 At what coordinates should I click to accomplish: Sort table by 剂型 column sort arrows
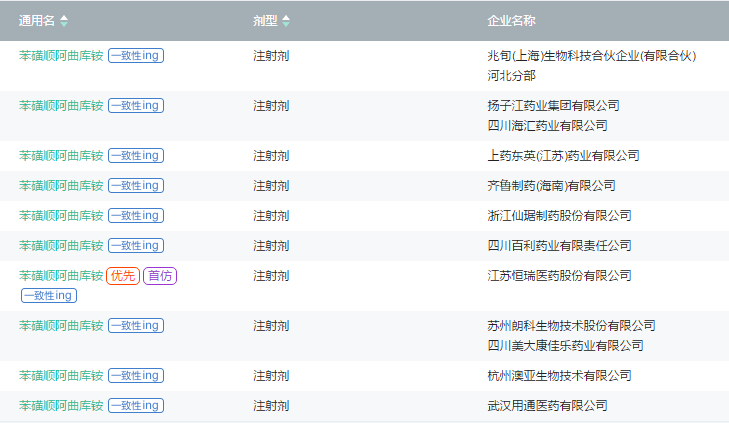(286, 21)
